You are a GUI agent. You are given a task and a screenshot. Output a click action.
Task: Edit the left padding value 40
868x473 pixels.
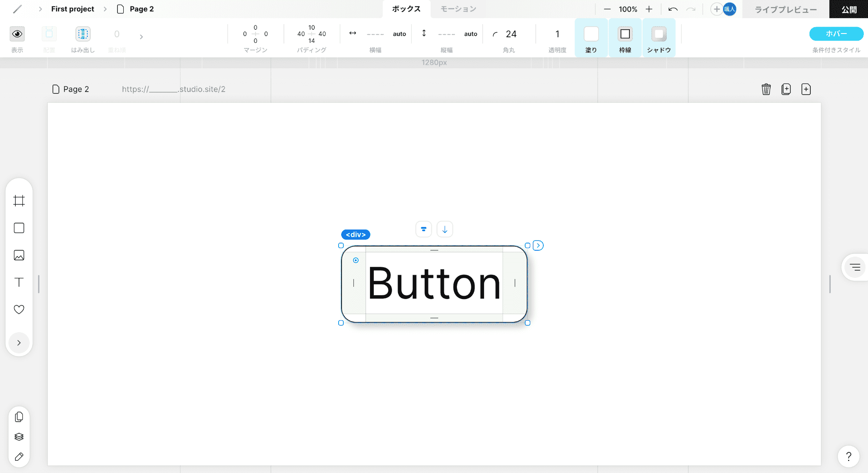coord(301,34)
